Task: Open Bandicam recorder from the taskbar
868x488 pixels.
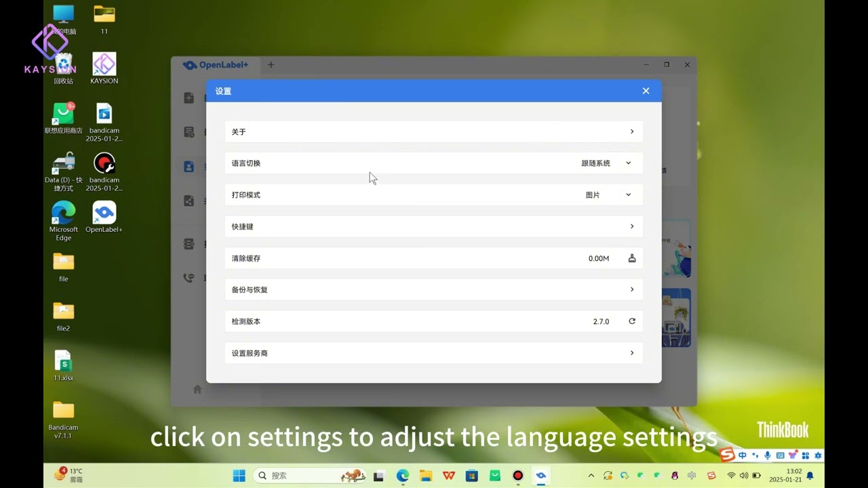Action: tap(518, 476)
